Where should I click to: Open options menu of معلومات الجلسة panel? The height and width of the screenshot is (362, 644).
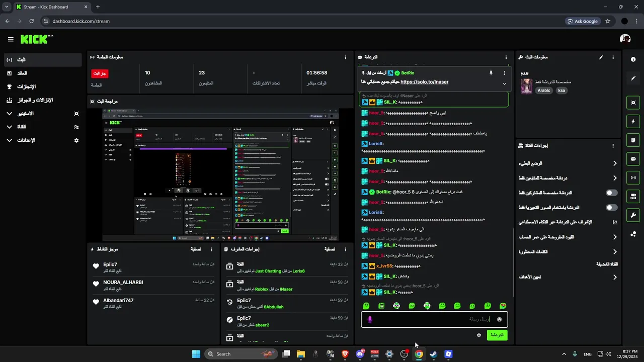click(345, 57)
